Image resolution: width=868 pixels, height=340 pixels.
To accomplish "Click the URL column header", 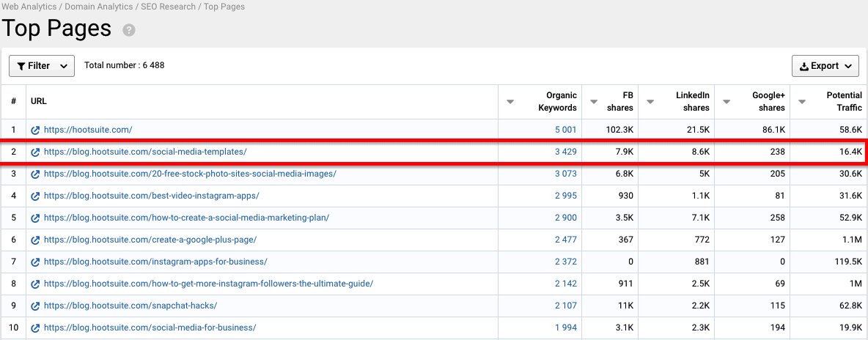I will point(39,102).
